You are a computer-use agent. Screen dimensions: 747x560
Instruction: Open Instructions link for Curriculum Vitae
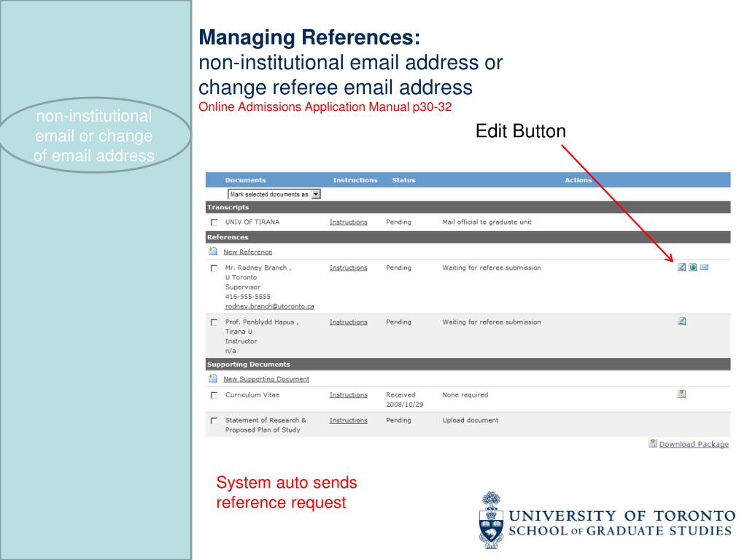pyautogui.click(x=348, y=394)
